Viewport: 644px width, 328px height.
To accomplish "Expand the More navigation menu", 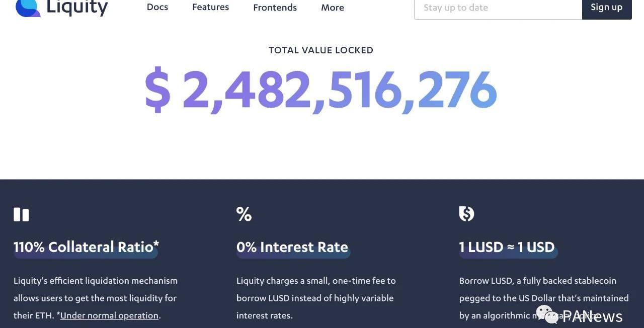I will 333,8.
